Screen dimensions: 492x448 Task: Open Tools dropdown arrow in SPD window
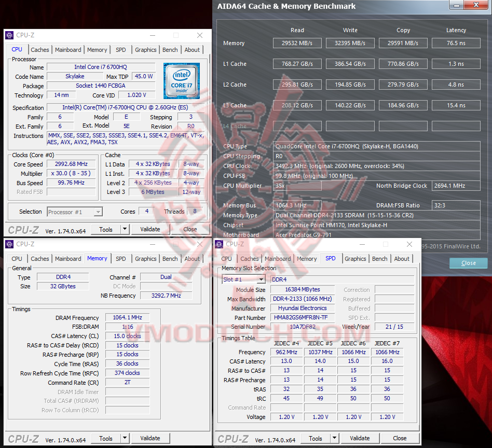334,438
